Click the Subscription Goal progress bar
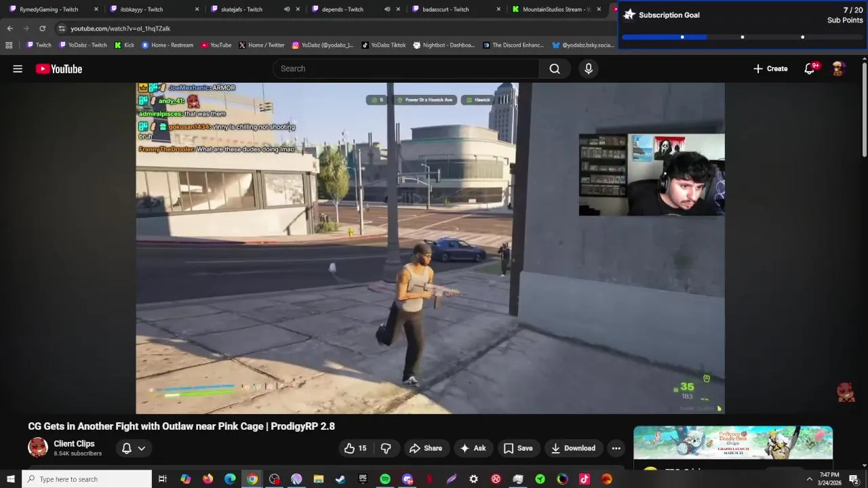The image size is (868, 488). 743,37
